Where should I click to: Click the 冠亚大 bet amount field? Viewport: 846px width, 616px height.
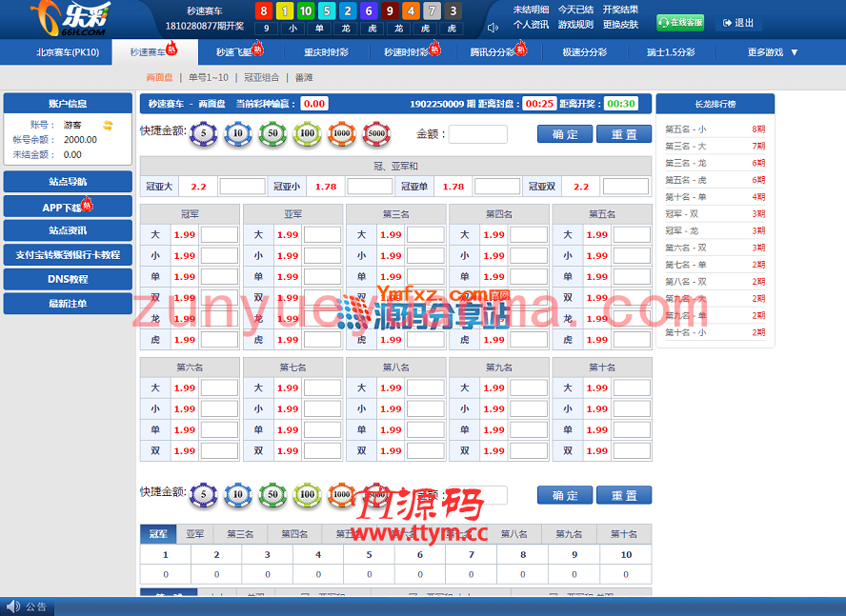coord(242,187)
